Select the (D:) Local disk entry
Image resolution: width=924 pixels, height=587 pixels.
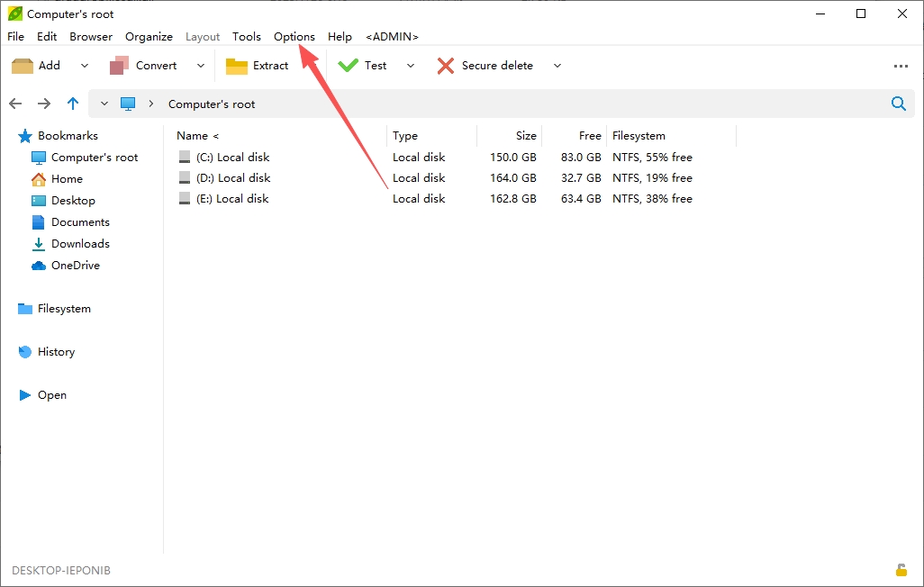232,178
